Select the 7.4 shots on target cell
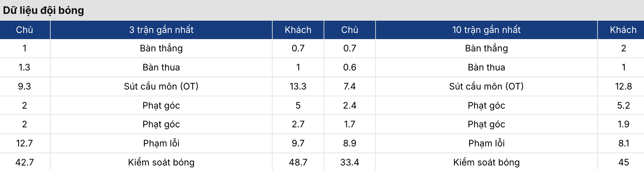Image resolution: width=644 pixels, height=170 pixels. pos(349,86)
